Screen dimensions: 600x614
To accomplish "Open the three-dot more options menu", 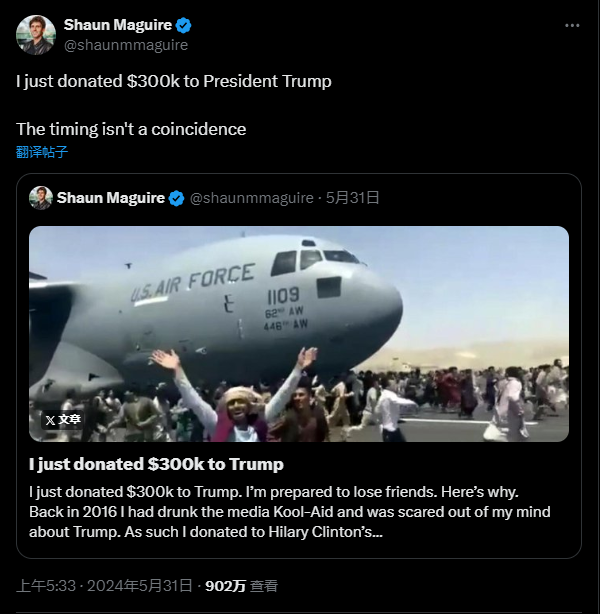I will click(x=571, y=25).
